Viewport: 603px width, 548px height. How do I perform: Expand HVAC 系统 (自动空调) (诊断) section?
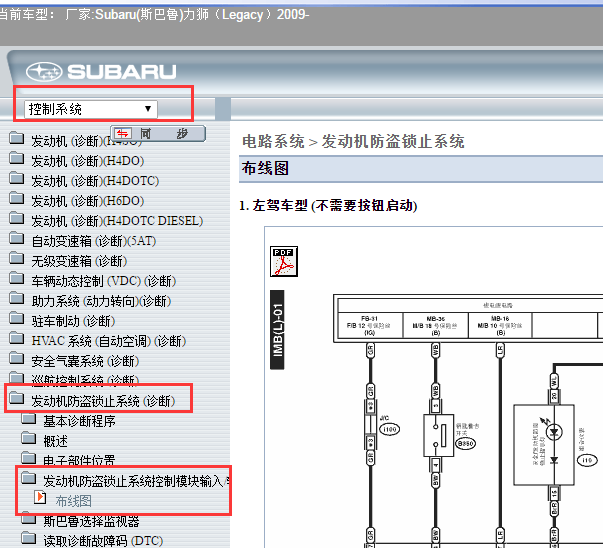(x=109, y=341)
